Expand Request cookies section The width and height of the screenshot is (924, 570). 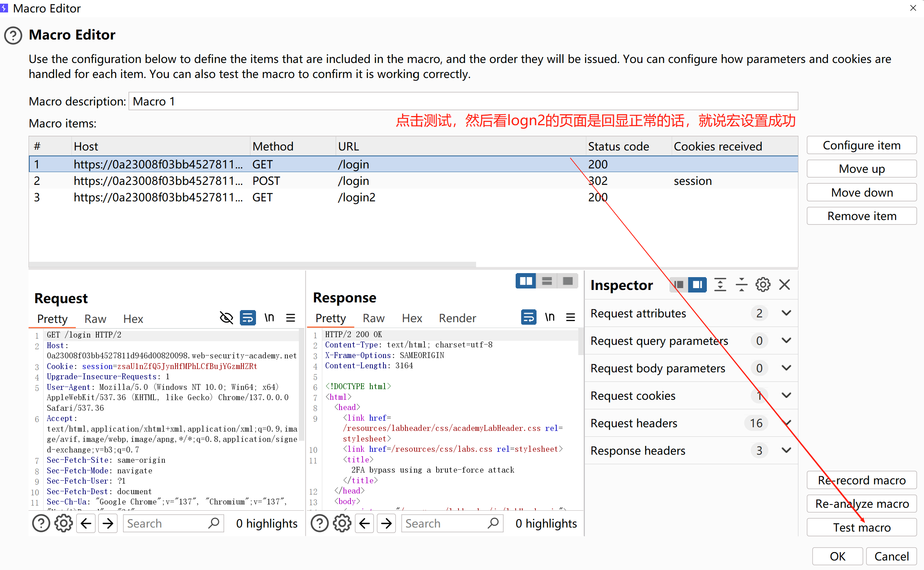coord(786,395)
